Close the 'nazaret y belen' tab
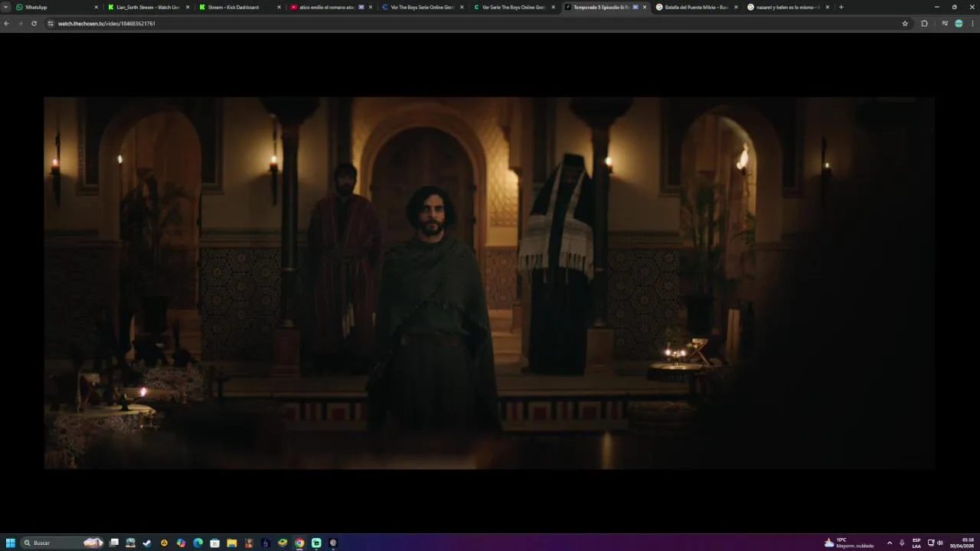980x551 pixels. pos(827,7)
